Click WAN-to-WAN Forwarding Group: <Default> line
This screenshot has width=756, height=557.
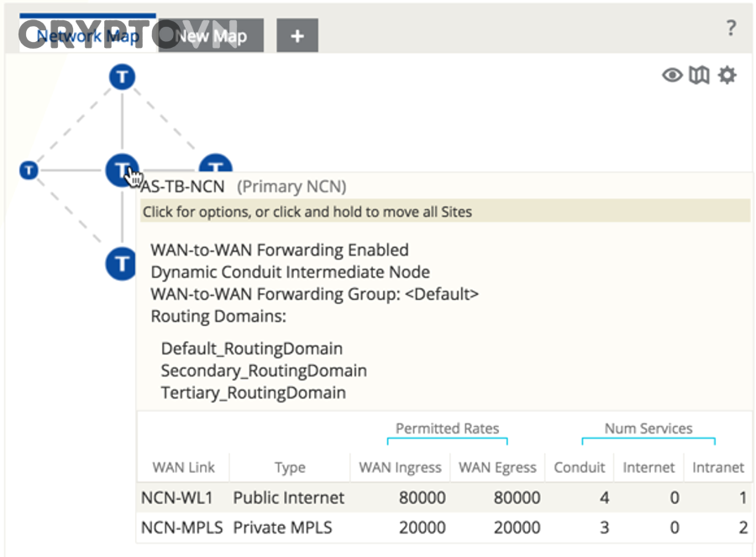pos(315,294)
